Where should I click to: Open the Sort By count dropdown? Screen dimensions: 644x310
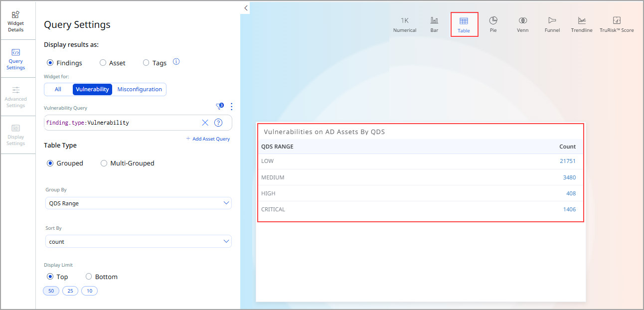pyautogui.click(x=138, y=242)
